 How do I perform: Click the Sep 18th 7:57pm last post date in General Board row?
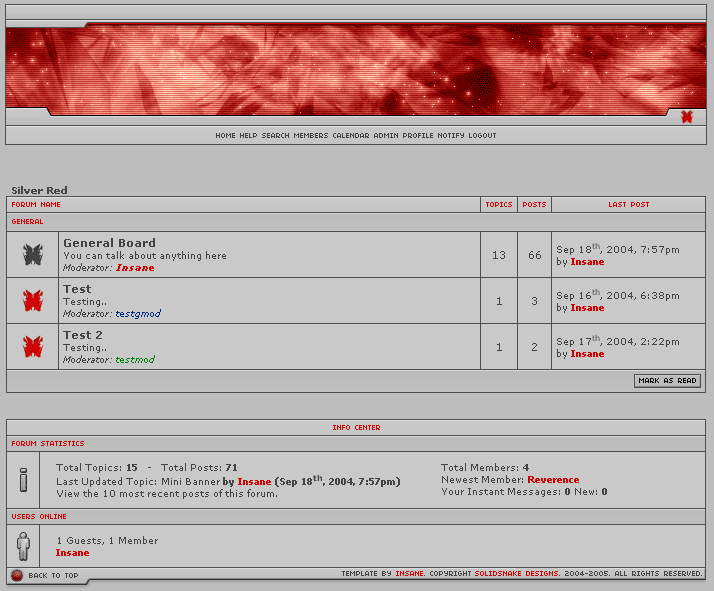(x=618, y=249)
